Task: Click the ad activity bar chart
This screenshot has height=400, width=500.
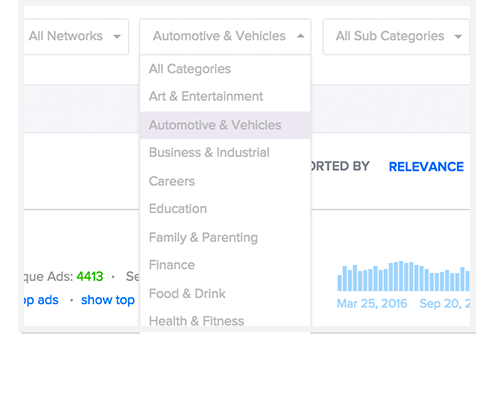Action: [403, 276]
